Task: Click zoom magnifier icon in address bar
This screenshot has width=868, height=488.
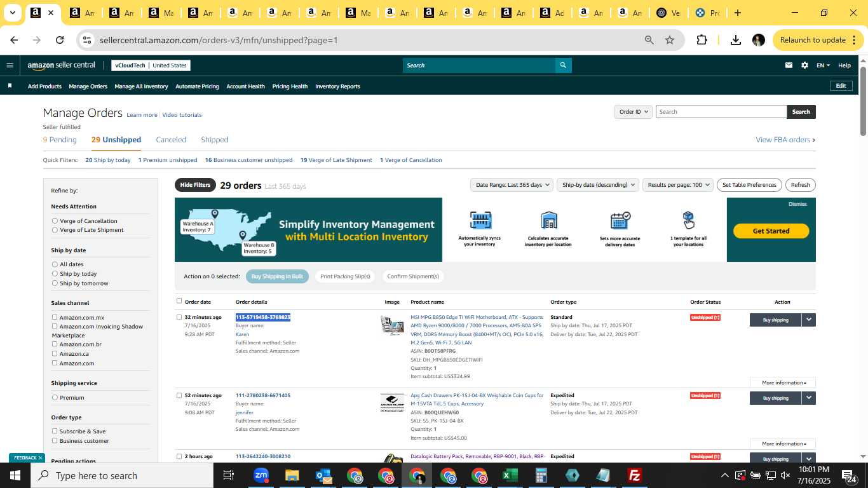Action: [649, 40]
